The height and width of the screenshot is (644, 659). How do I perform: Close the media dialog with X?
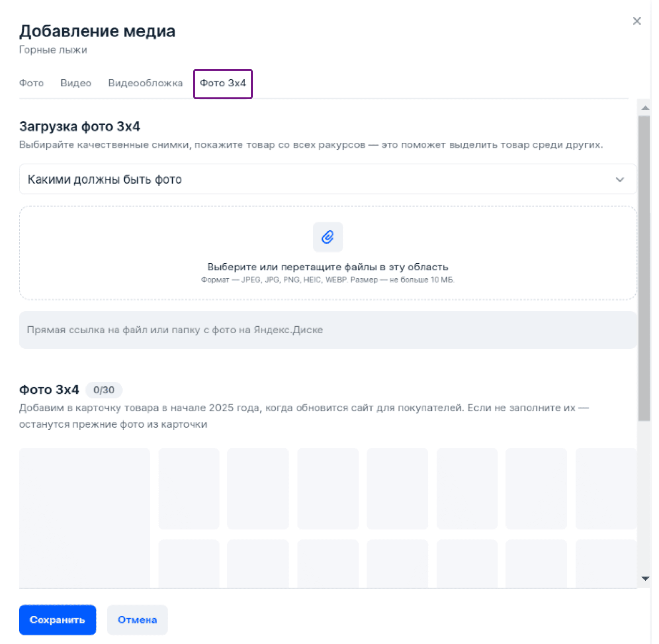click(636, 21)
